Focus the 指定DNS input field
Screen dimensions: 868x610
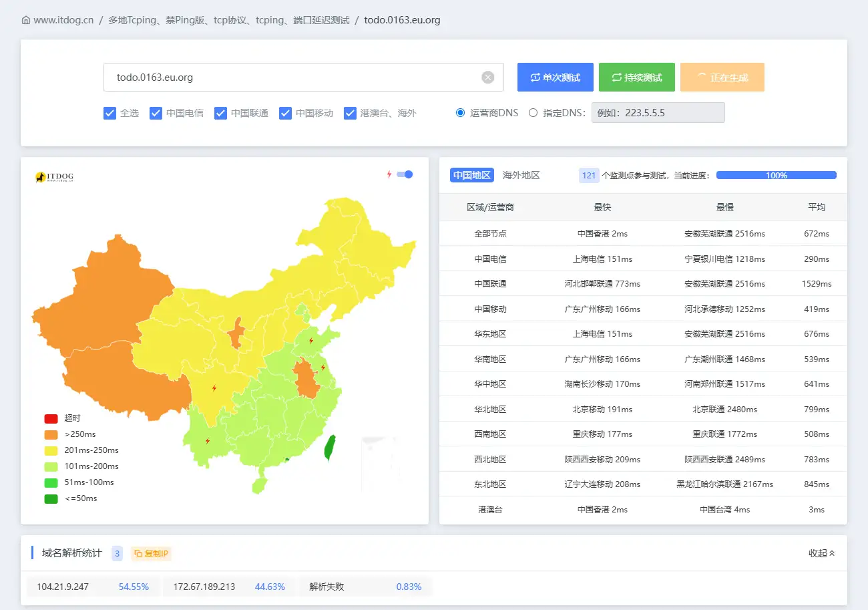[658, 113]
